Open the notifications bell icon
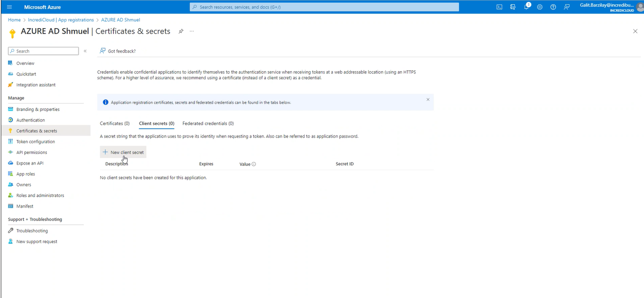 526,7
